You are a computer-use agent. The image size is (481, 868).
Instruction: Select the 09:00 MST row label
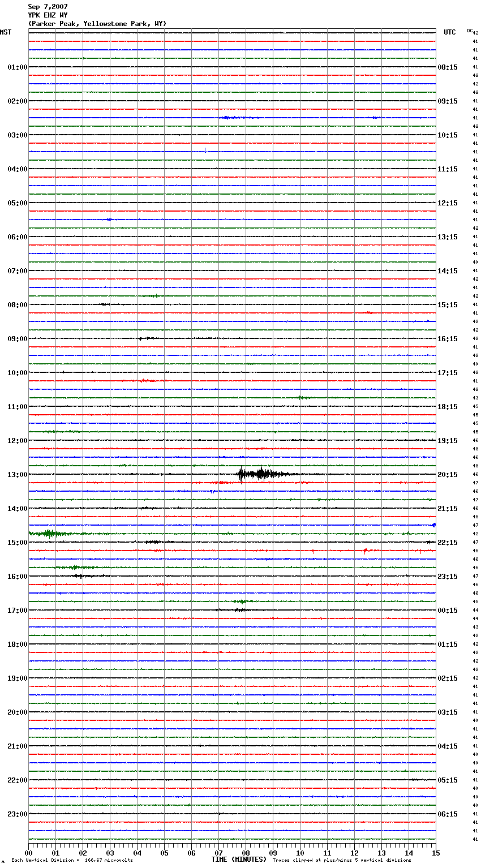coord(18,339)
